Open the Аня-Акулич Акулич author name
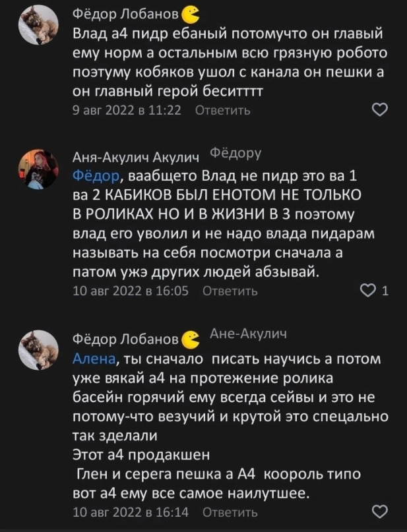Viewport: 407px width, 532px height. point(135,157)
